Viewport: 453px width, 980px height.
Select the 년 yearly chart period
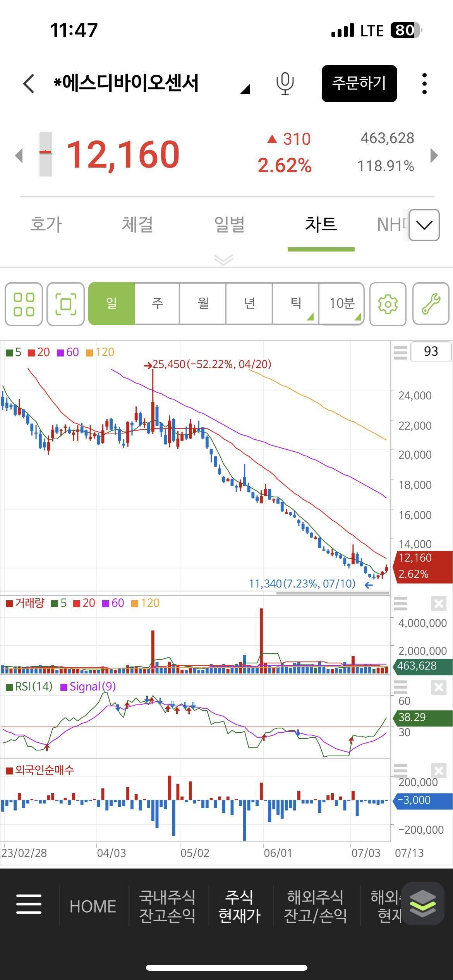pyautogui.click(x=249, y=303)
